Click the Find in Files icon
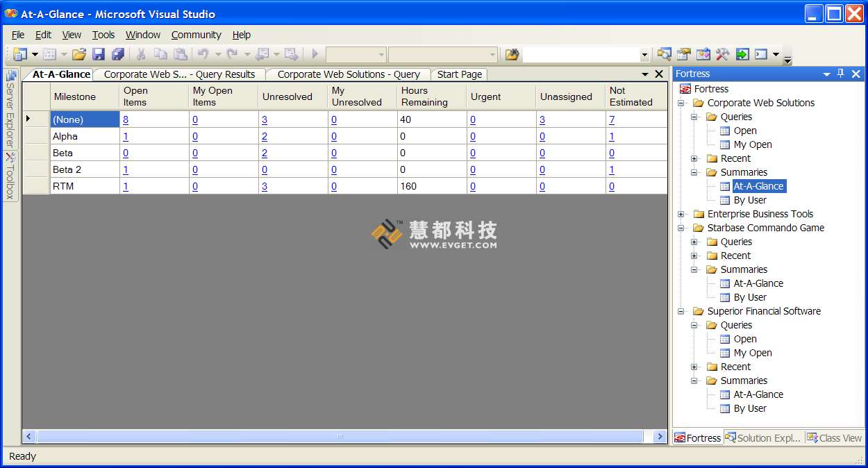Viewport: 868px width, 468px height. click(512, 54)
